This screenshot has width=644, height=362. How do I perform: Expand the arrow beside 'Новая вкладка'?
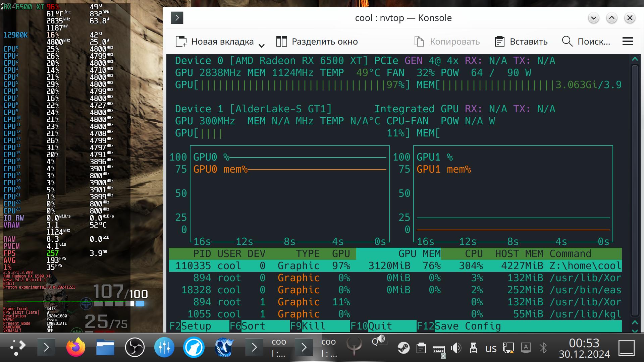(262, 45)
